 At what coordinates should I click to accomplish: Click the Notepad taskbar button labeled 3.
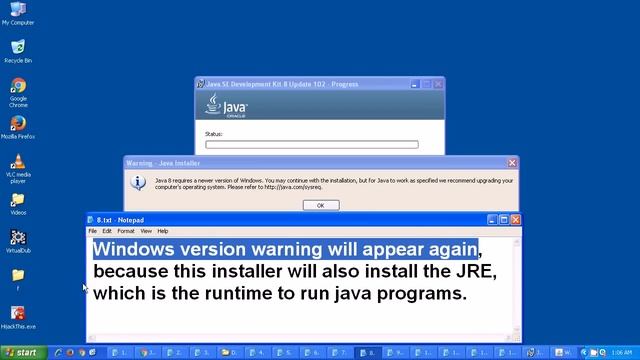(x=203, y=353)
